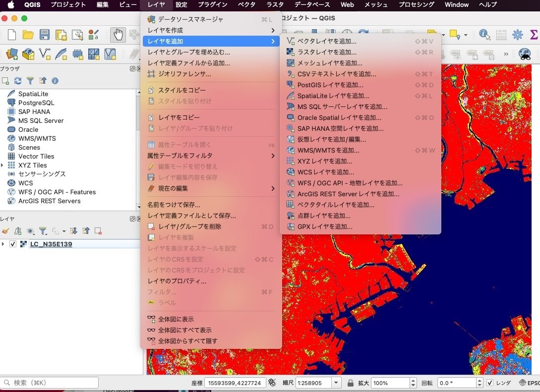
Task: Open the 縮尺 scale dropdown arrow
Action: (x=336, y=383)
